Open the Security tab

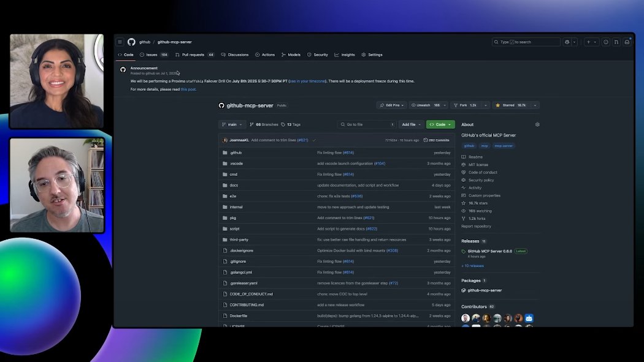click(x=318, y=55)
